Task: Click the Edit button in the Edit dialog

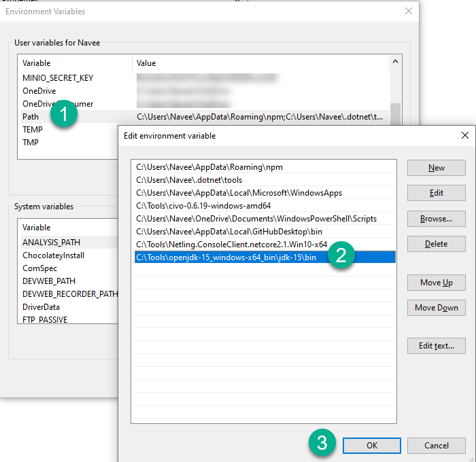Action: point(437,193)
